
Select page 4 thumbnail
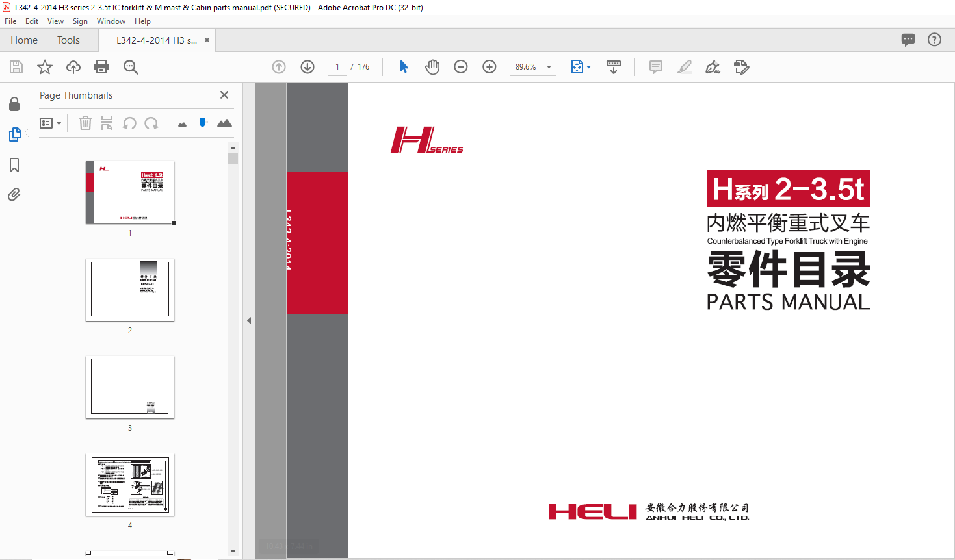pos(130,485)
